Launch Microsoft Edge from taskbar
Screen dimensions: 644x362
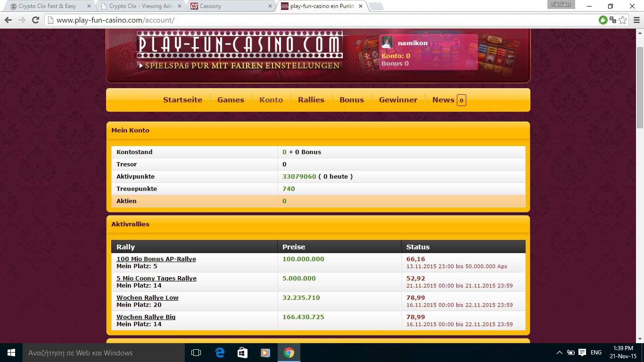pos(220,353)
